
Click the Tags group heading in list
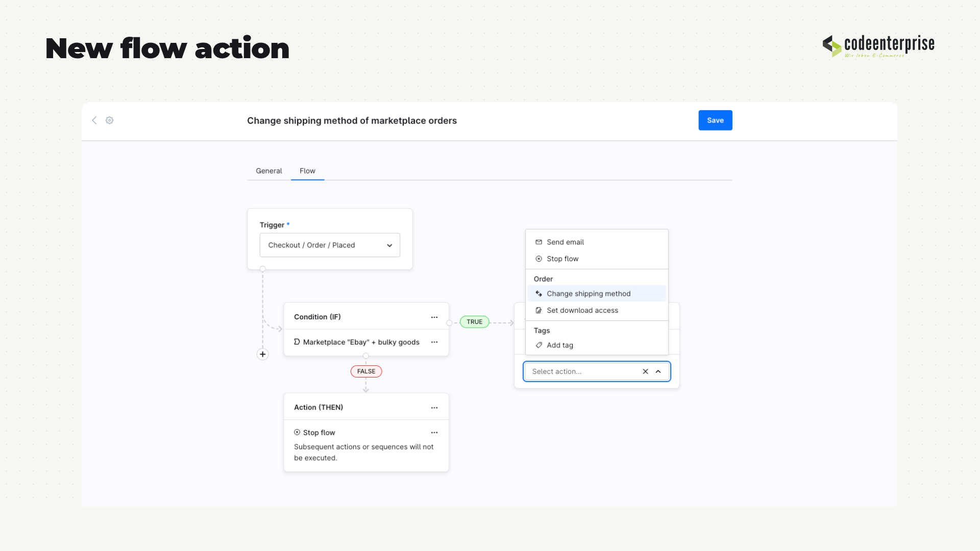542,331
